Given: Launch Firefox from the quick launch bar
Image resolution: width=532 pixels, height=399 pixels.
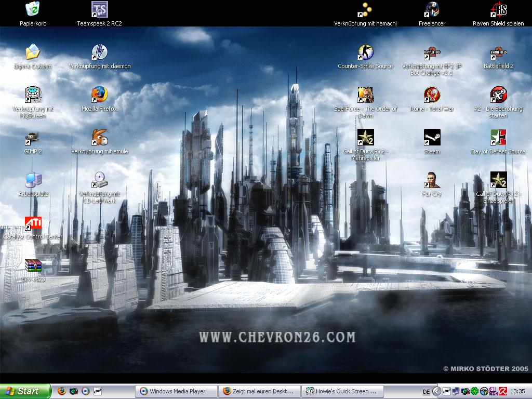Looking at the screenshot, I should point(61,391).
